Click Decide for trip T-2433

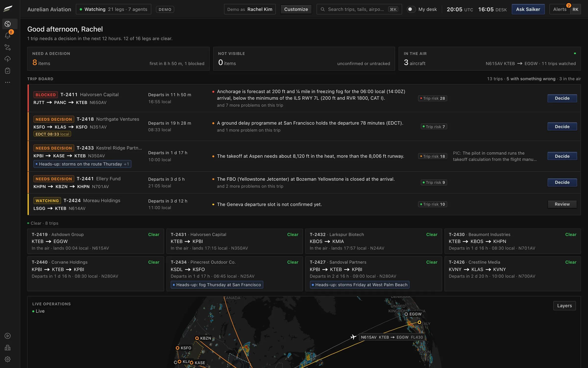[x=562, y=156]
